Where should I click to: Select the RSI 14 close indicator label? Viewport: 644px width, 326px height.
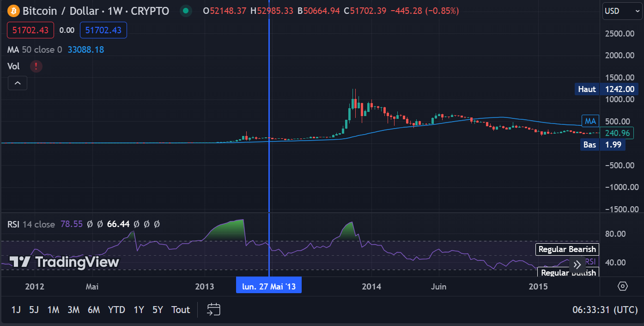coord(31,224)
